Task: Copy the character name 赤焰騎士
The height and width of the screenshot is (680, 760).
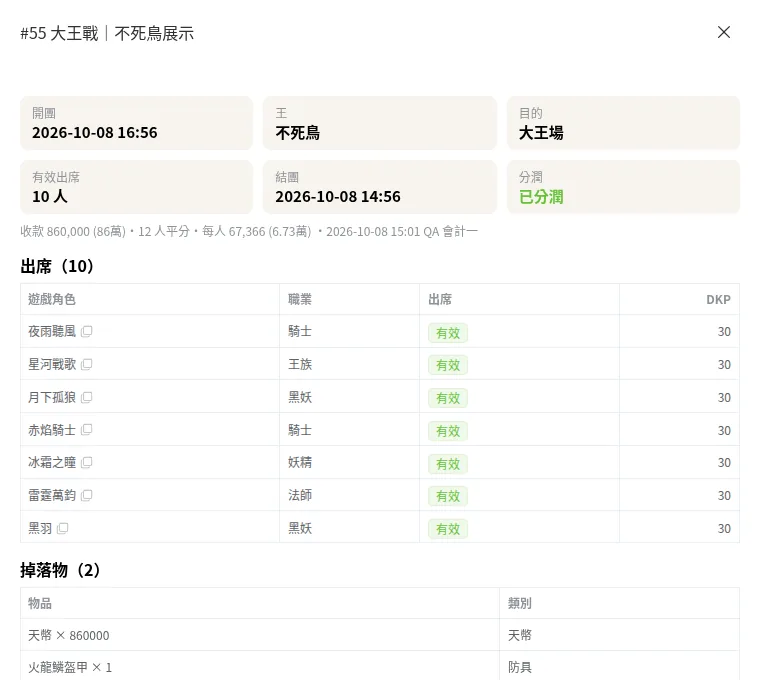Action: tap(87, 430)
